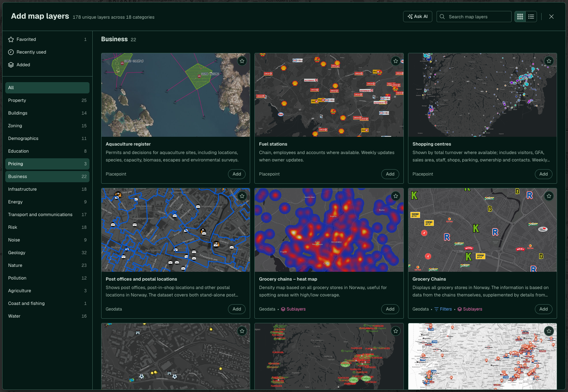The height and width of the screenshot is (392, 568).
Task: Select the Infrastructure category
Action: click(47, 189)
